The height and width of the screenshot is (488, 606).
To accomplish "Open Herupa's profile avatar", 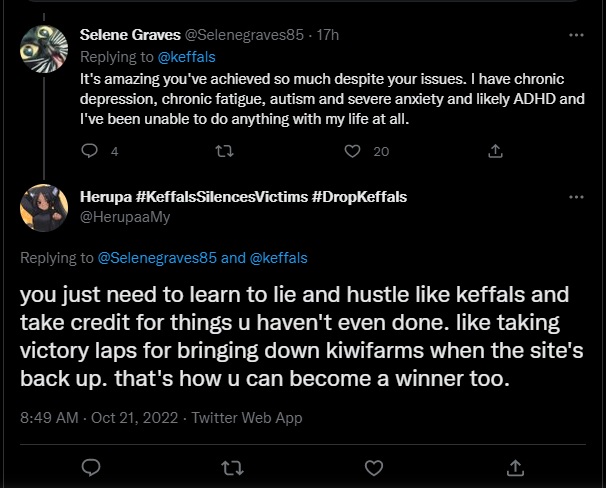I will tap(44, 207).
